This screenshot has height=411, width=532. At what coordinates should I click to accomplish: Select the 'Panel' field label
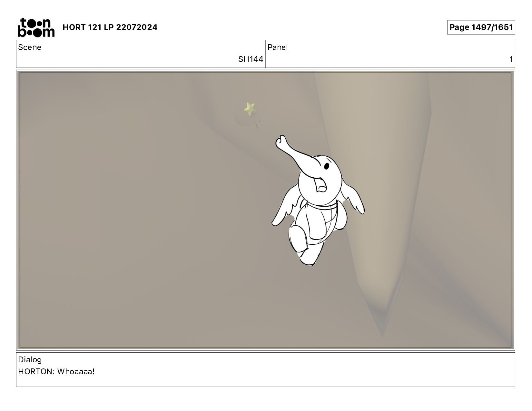[277, 47]
